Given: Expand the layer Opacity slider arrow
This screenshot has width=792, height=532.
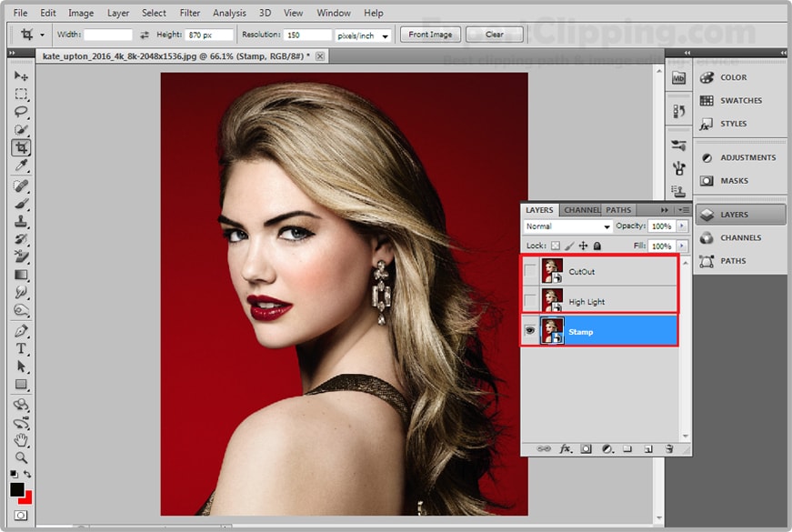Looking at the screenshot, I should tap(682, 226).
